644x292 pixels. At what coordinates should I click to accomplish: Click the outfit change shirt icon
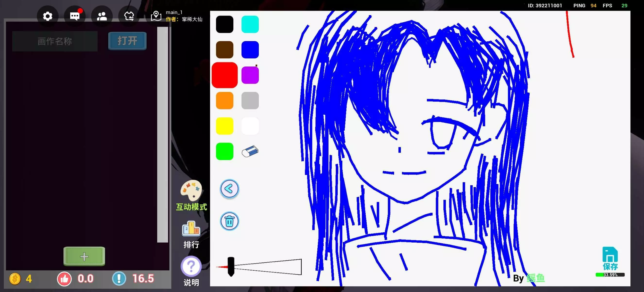click(x=129, y=16)
